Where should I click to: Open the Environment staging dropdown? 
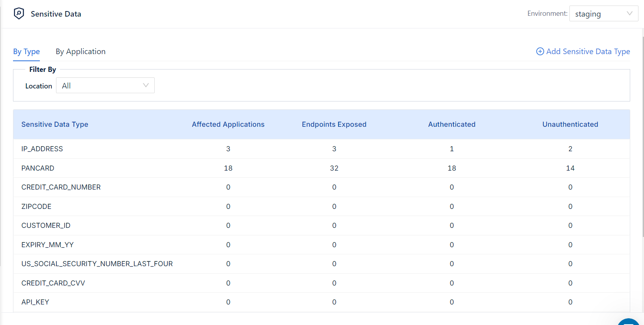point(603,13)
